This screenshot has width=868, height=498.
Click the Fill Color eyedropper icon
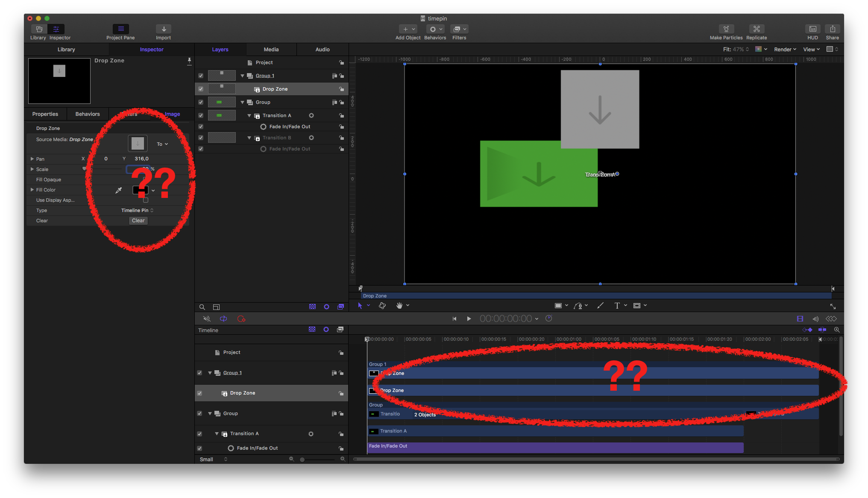[x=119, y=190]
